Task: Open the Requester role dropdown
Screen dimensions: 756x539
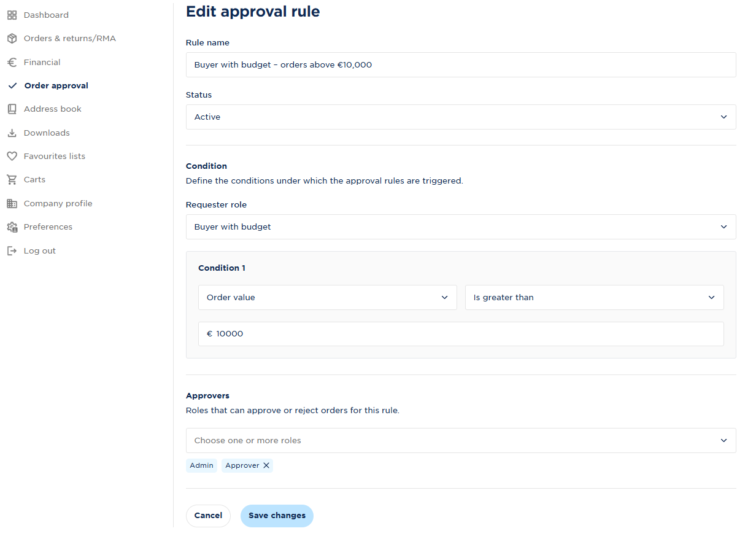Action: [x=461, y=227]
